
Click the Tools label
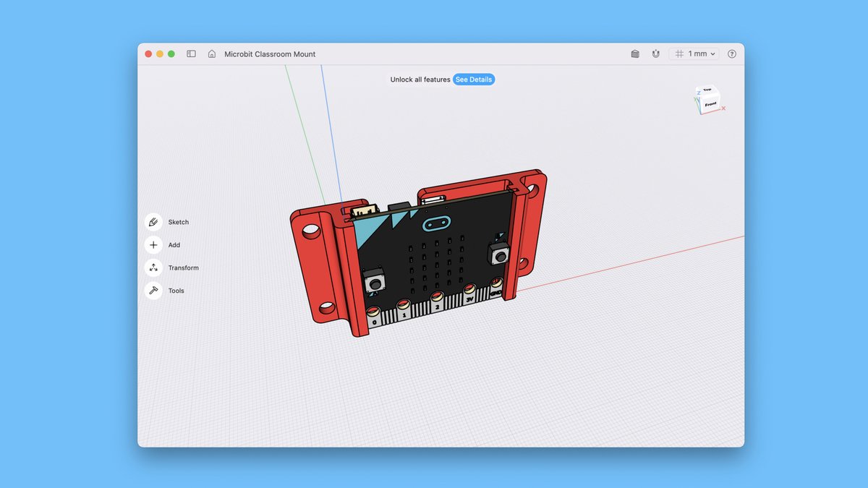pos(176,291)
